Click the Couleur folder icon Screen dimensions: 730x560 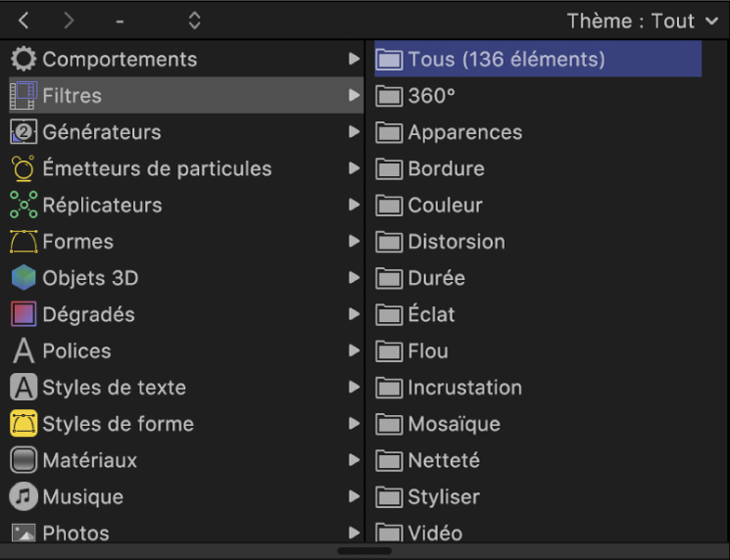[x=389, y=206]
